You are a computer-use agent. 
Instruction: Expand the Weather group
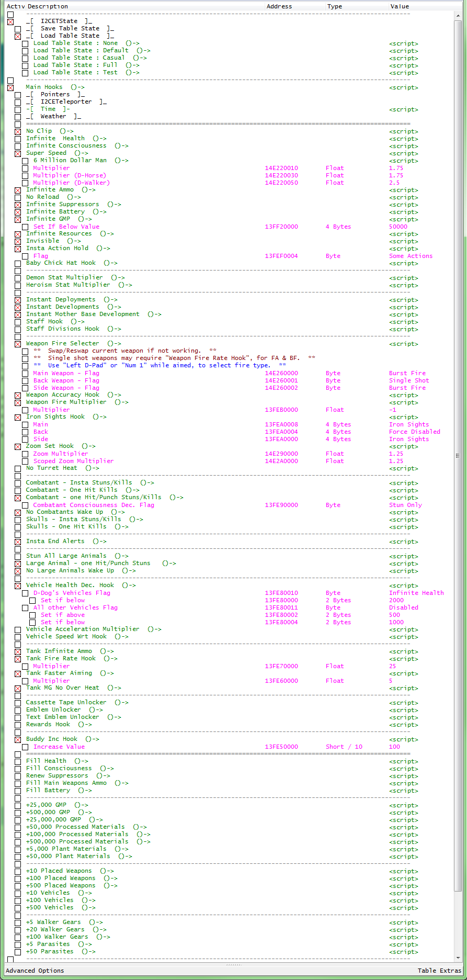coord(18,117)
